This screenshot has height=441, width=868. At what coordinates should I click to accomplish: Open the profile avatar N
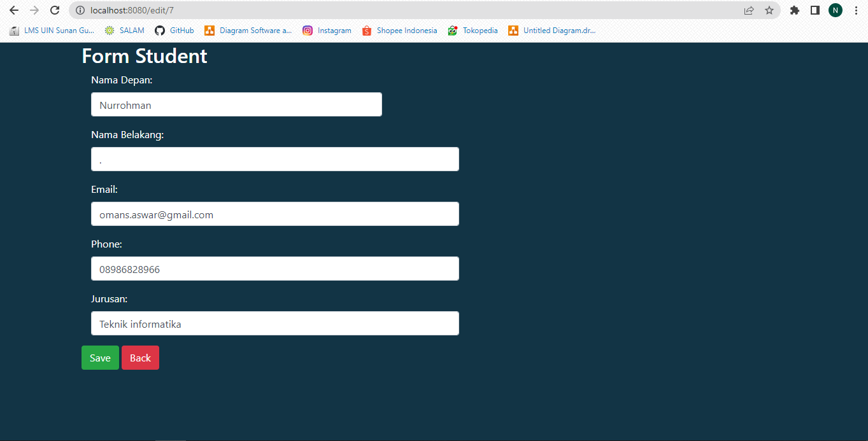pos(836,10)
